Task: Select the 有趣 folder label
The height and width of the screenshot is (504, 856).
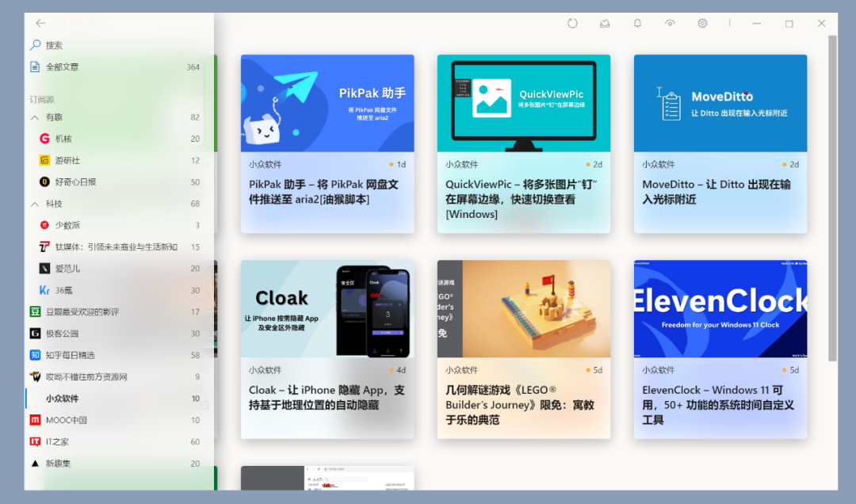Action: click(54, 116)
